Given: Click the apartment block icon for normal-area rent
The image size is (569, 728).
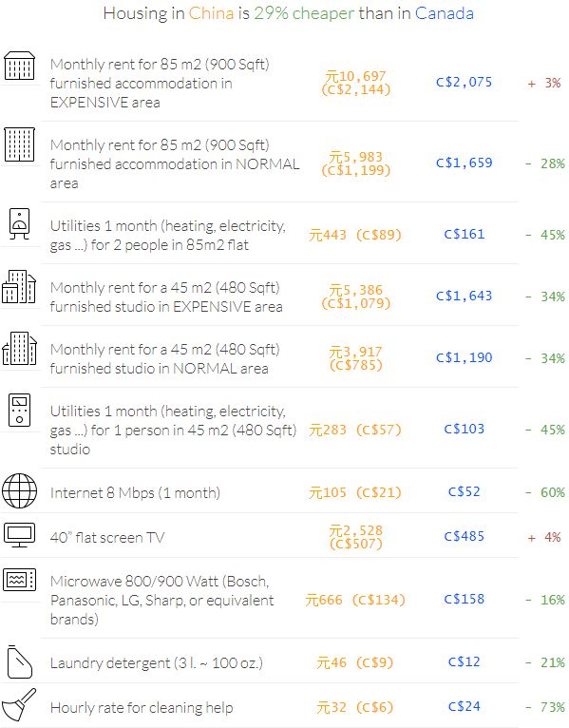Looking at the screenshot, I should pos(20,144).
